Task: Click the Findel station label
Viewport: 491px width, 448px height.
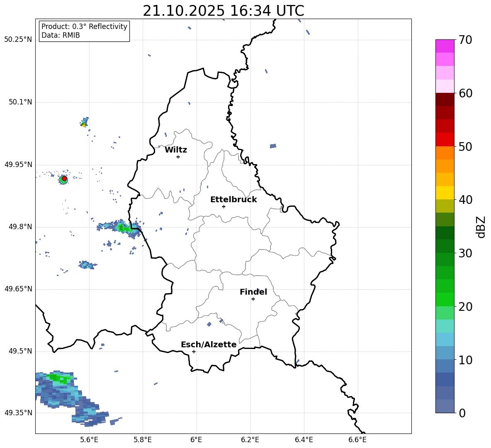Action: click(x=253, y=292)
